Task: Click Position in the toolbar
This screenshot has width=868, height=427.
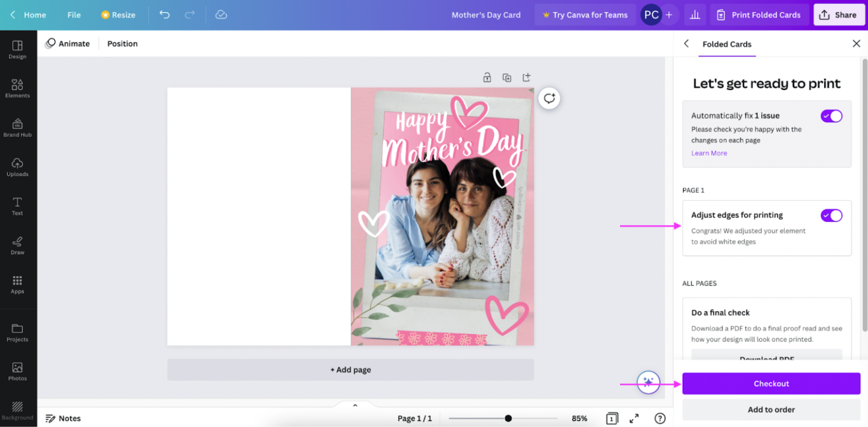Action: (123, 43)
